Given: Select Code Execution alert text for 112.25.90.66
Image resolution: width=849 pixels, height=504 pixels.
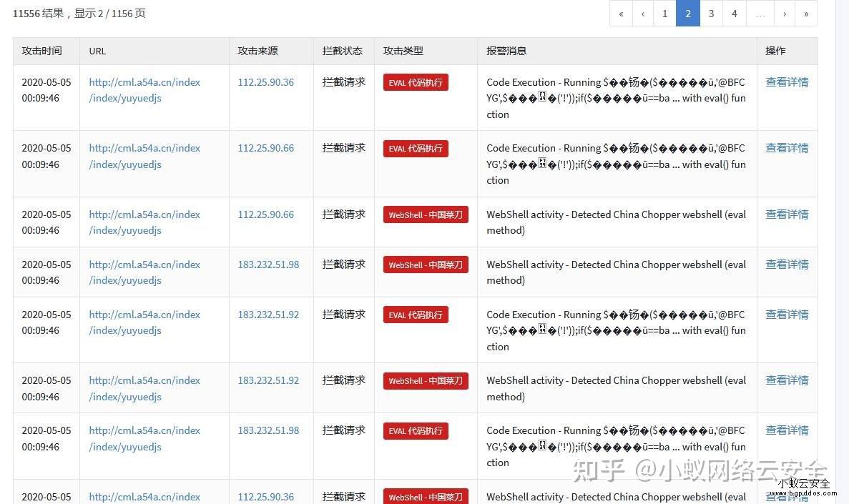Looking at the screenshot, I should pos(616,164).
